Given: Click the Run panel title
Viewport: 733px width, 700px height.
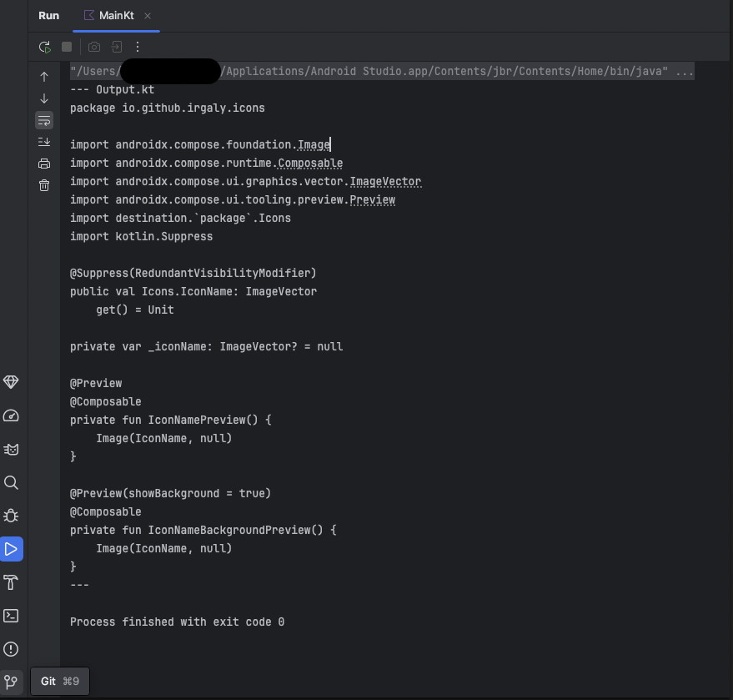Looking at the screenshot, I should click(48, 16).
